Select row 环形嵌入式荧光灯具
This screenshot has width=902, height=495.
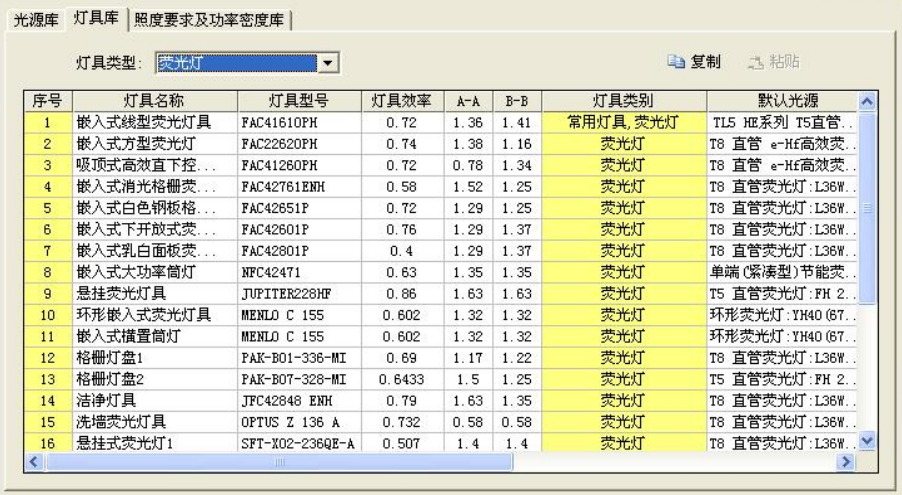(441, 315)
